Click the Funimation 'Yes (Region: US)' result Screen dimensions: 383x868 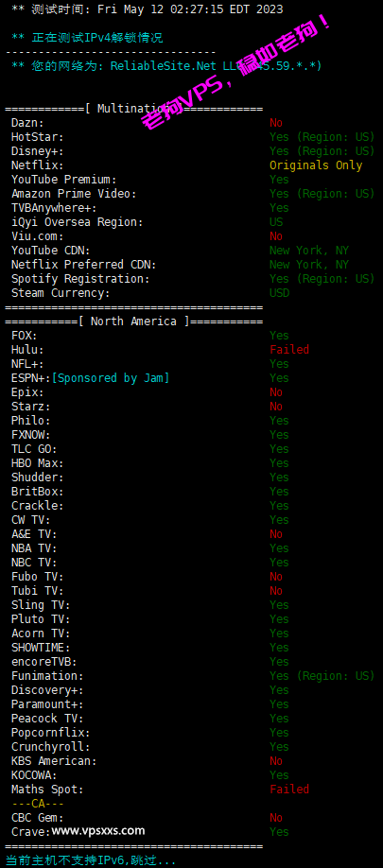[x=322, y=676]
